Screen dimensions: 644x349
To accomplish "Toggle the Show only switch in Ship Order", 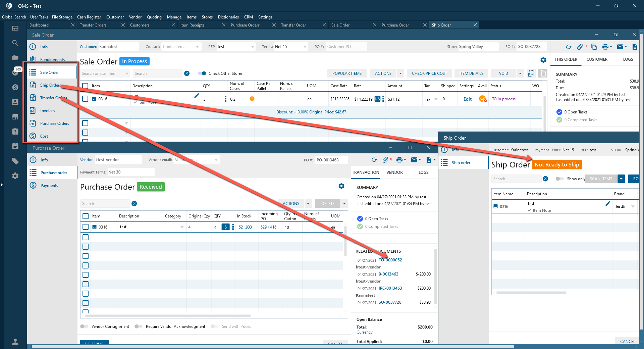I will [x=560, y=179].
